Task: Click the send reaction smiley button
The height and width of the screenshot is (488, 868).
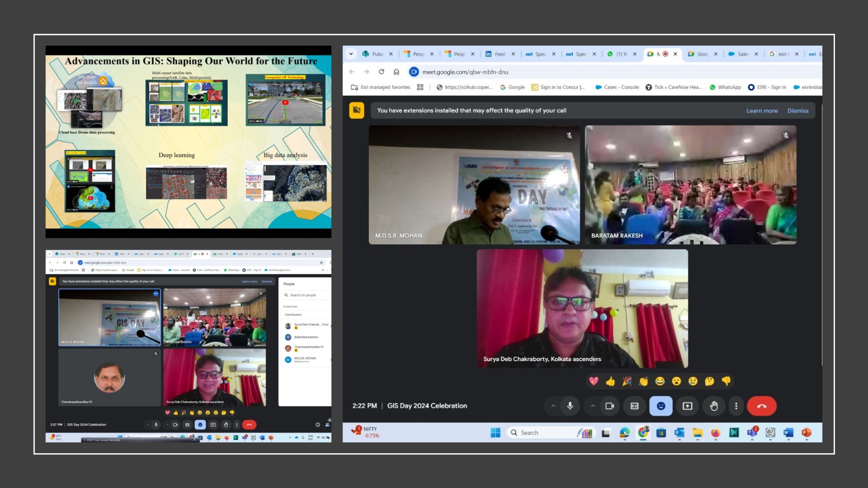Action: coord(661,406)
